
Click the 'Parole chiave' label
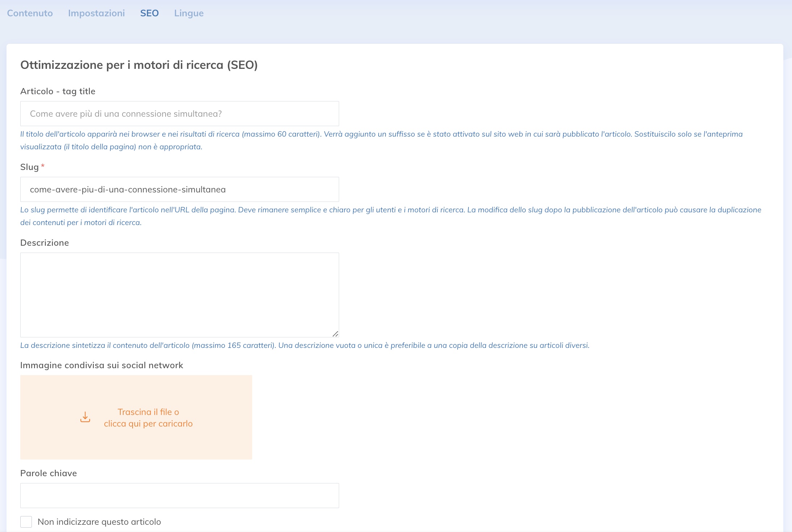49,473
